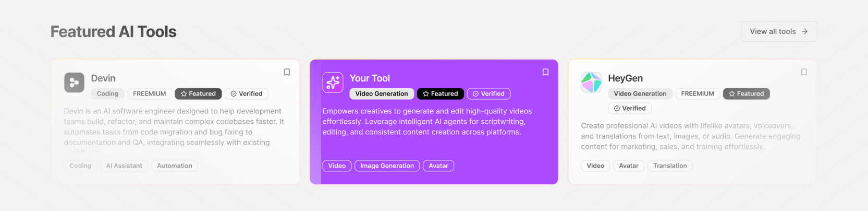Open the HeyGen logo icon
This screenshot has height=211, width=868.
click(x=591, y=83)
